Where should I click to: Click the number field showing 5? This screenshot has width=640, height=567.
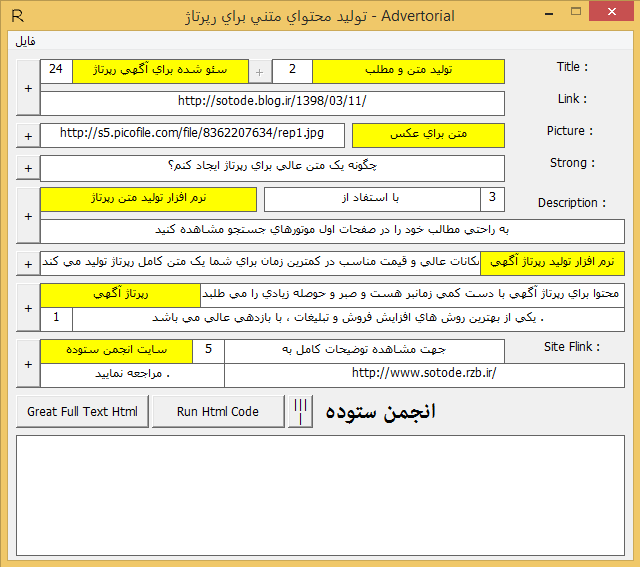point(209,350)
